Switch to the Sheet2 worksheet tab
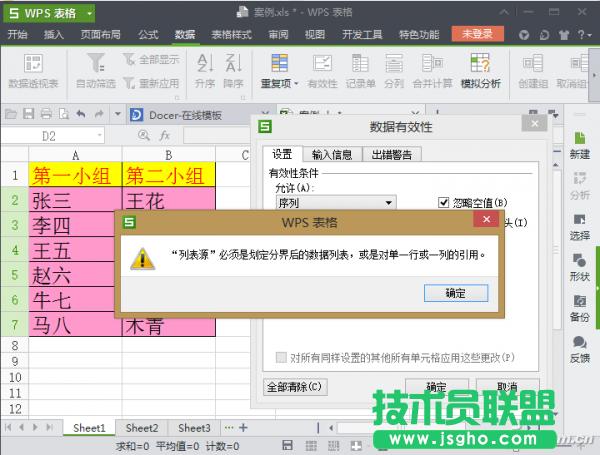The image size is (600, 455). pos(141,428)
